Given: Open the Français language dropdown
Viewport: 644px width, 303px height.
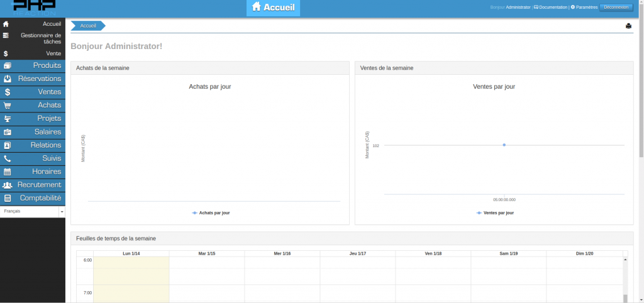Looking at the screenshot, I should pyautogui.click(x=33, y=212).
